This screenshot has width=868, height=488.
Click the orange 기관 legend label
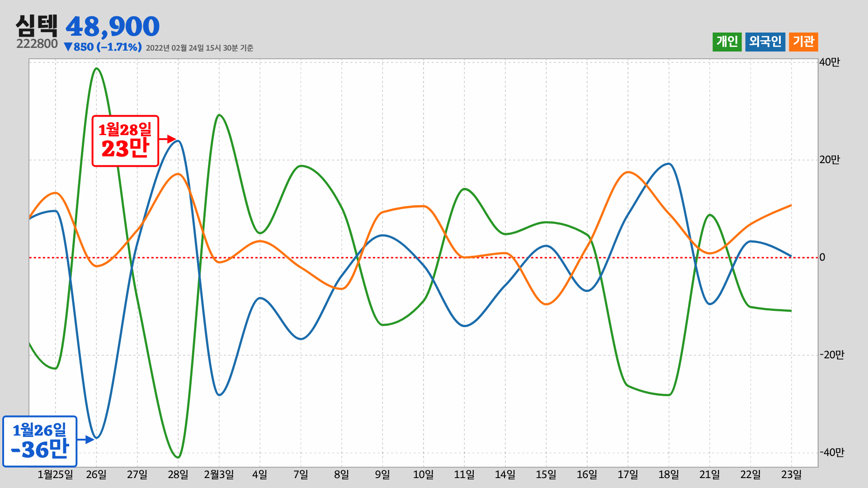pos(803,42)
